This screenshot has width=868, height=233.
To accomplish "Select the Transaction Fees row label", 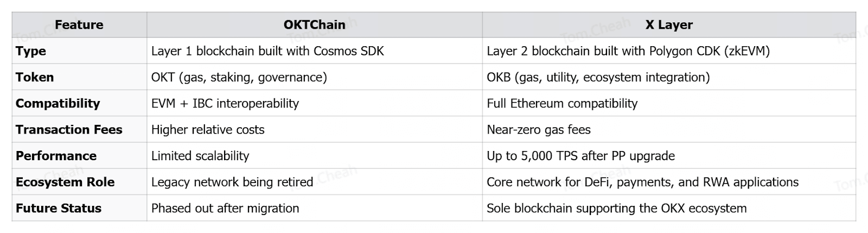I will click(69, 129).
